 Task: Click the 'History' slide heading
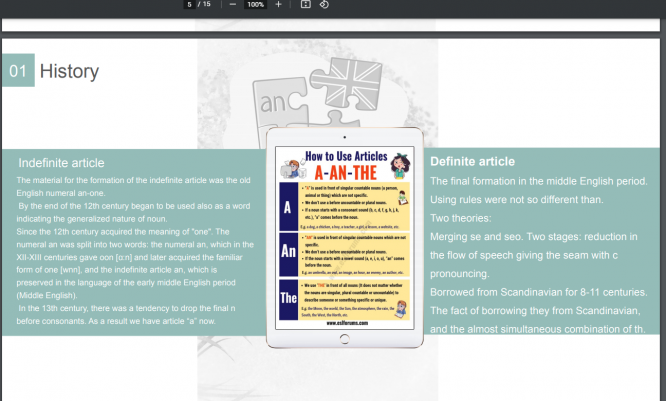coord(69,71)
